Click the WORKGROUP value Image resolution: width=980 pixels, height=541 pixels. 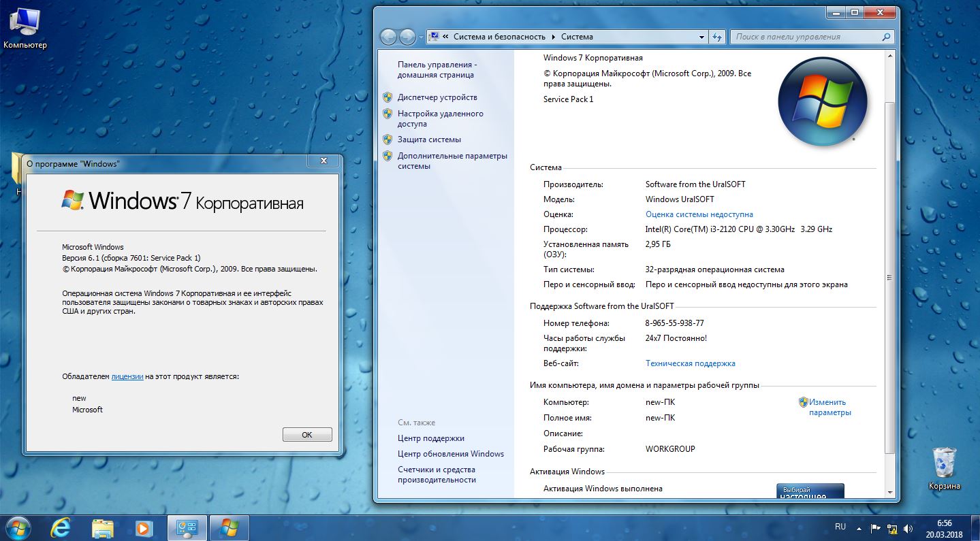(x=670, y=449)
